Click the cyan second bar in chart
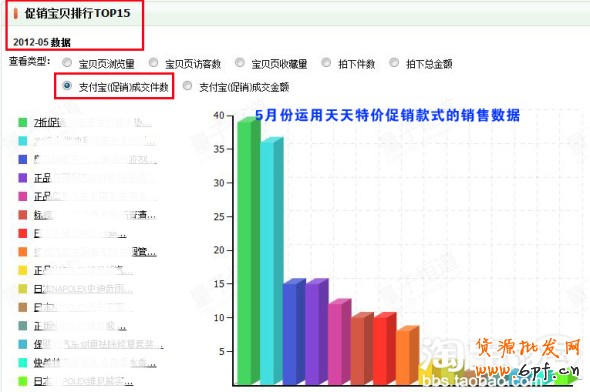Image resolution: width=590 pixels, height=392 pixels. 272,261
